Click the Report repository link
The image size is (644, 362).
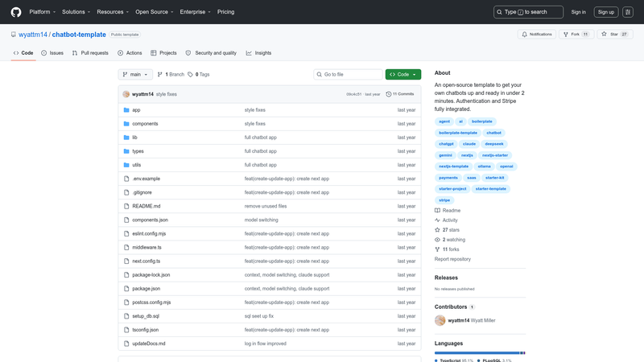click(x=452, y=259)
